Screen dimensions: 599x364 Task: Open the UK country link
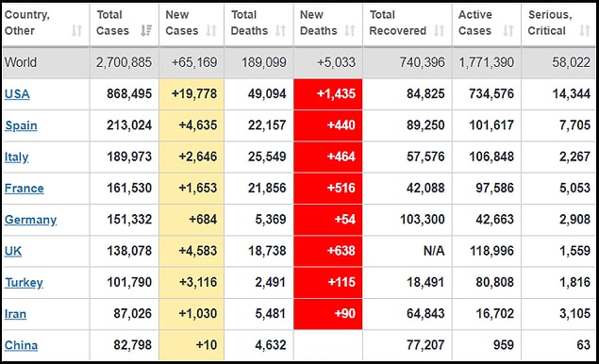pos(13,251)
